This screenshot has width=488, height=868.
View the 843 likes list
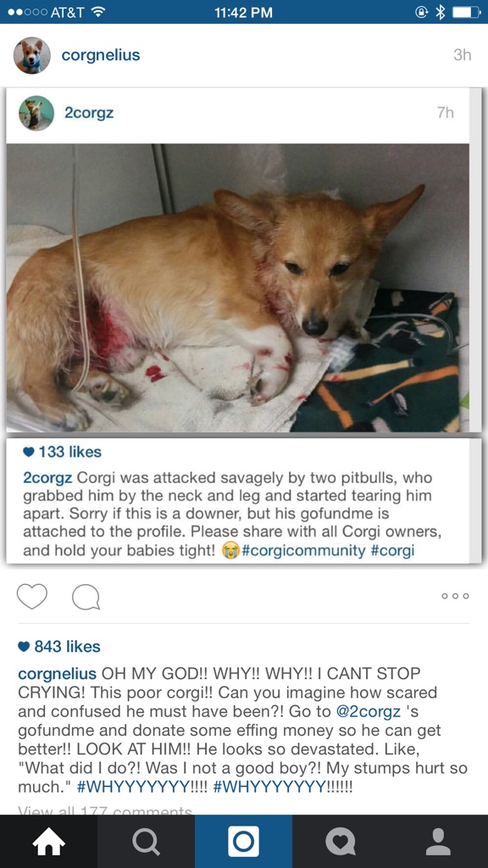pyautogui.click(x=60, y=647)
